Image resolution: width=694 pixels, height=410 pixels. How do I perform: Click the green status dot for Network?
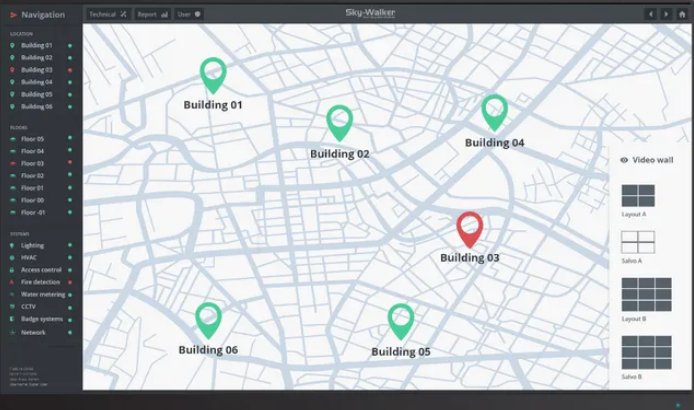click(70, 332)
